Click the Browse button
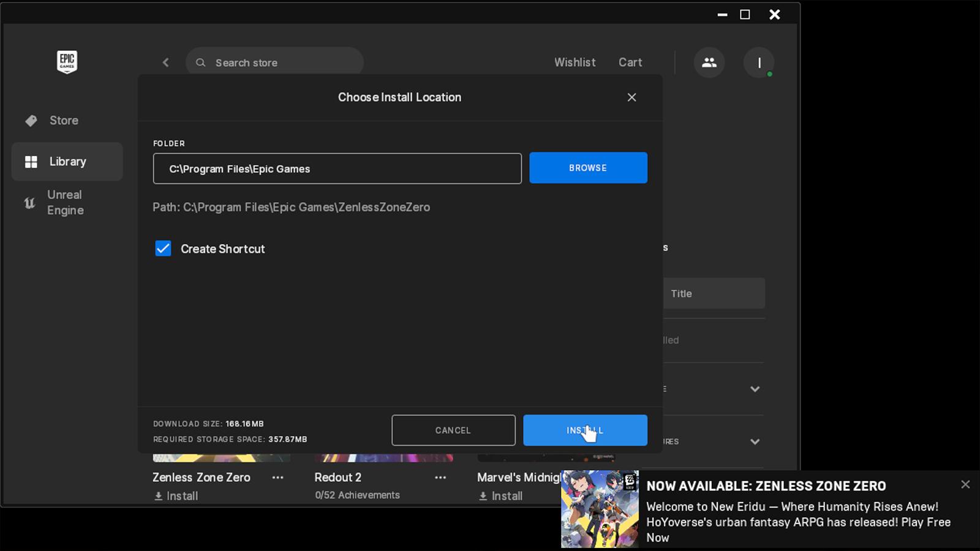The width and height of the screenshot is (980, 551). point(588,168)
